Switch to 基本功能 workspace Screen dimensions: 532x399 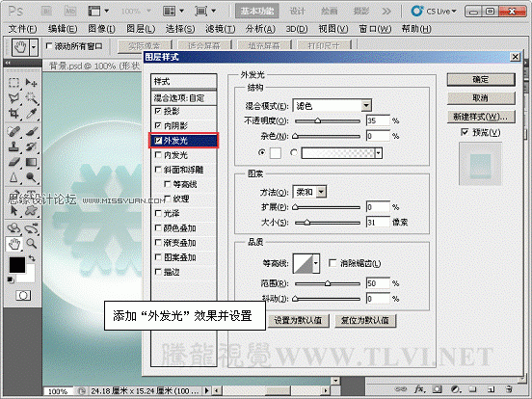coord(257,12)
